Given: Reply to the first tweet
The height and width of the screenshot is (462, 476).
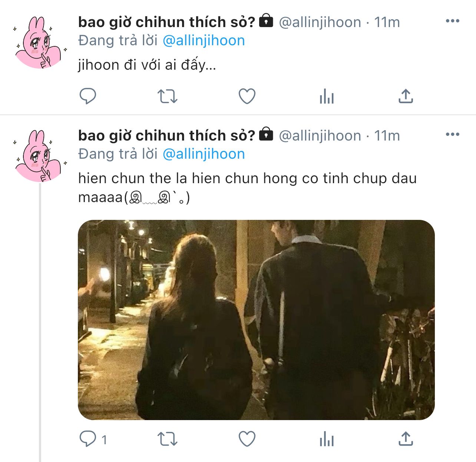Looking at the screenshot, I should coord(88,96).
